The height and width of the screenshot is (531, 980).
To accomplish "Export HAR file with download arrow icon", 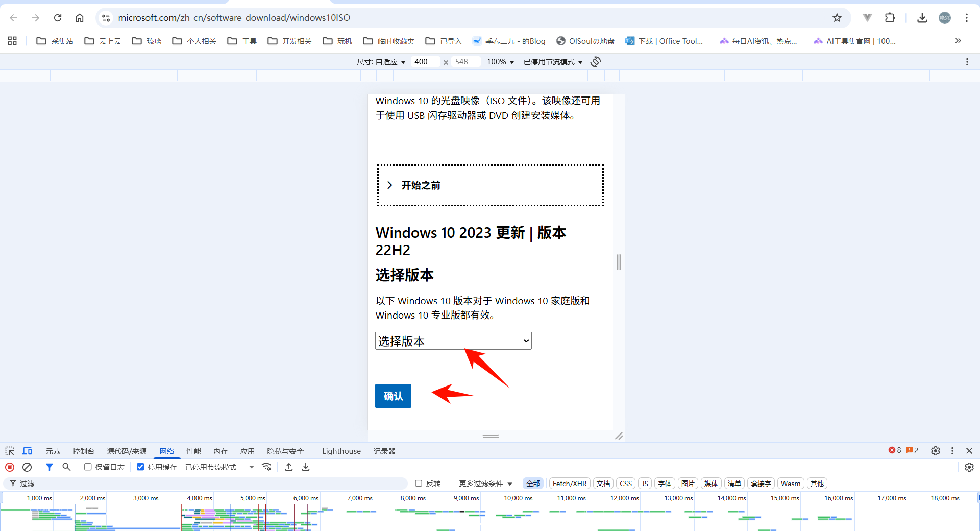I will coord(306,467).
